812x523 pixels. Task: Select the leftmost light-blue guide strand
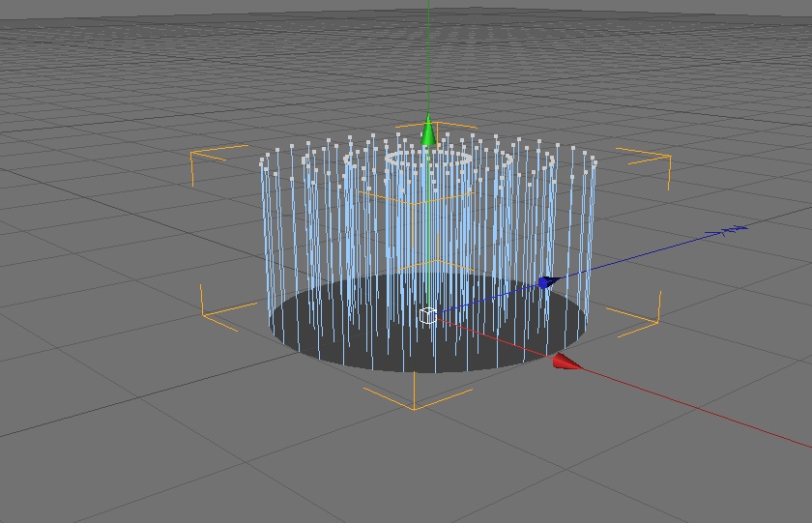click(x=265, y=238)
